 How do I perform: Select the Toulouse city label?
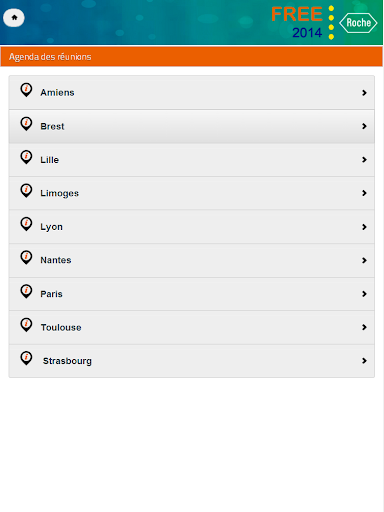61,327
